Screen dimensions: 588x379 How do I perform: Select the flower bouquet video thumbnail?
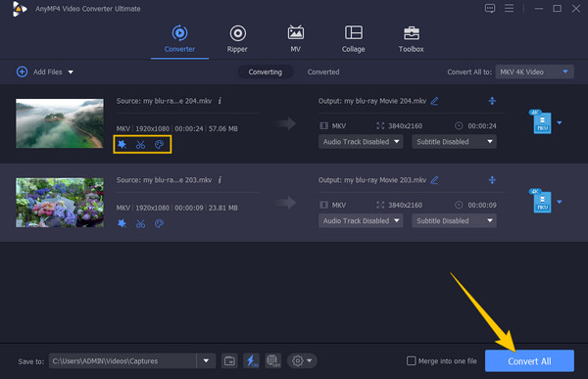tap(60, 203)
